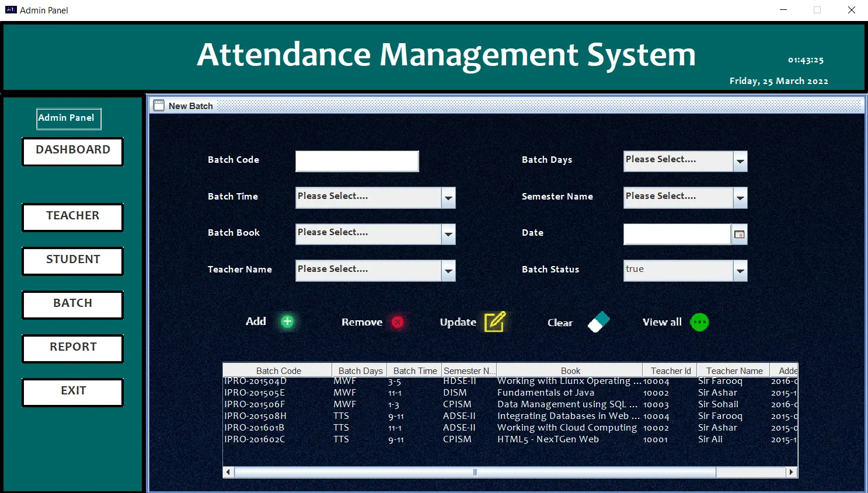Select the row with batch IPRO-201505E
This screenshot has height=493, width=868.
tap(510, 393)
